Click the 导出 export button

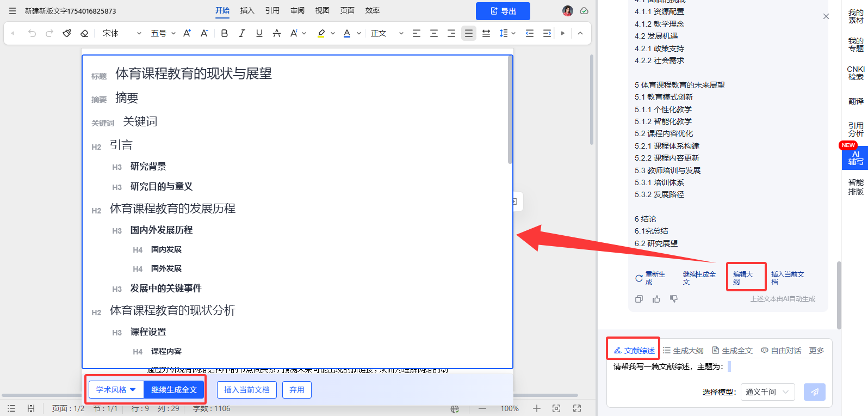[503, 11]
